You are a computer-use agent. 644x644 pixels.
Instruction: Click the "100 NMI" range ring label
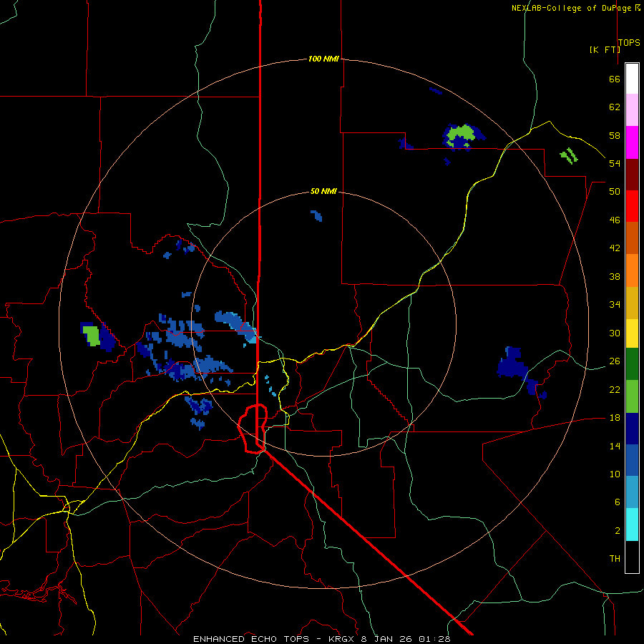tap(323, 59)
